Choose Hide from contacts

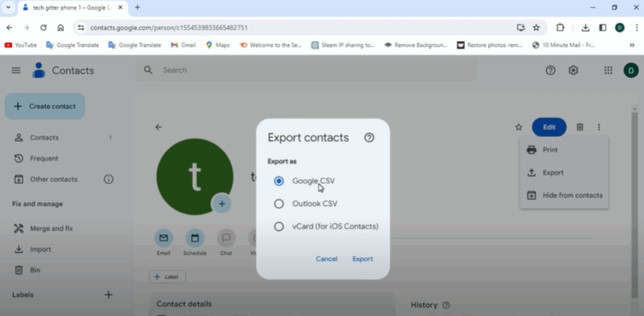coord(564,195)
